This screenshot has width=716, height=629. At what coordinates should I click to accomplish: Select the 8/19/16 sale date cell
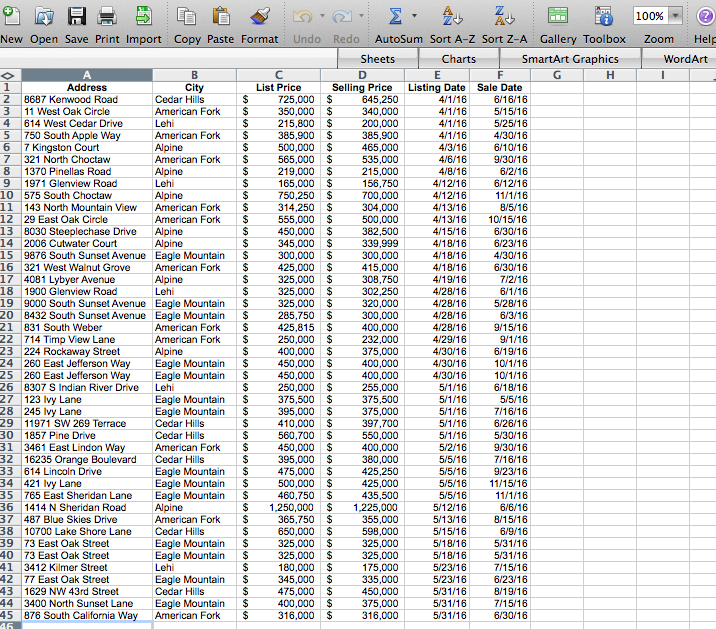(500, 591)
